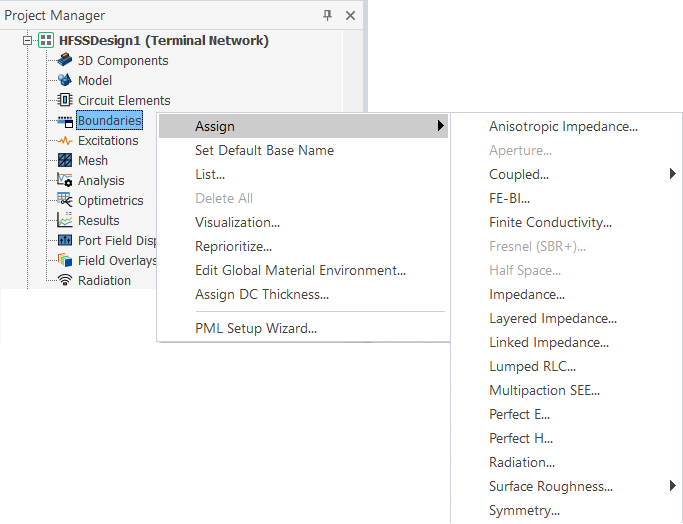The width and height of the screenshot is (683, 524).
Task: Click the Boundaries node icon
Action: coord(65,121)
